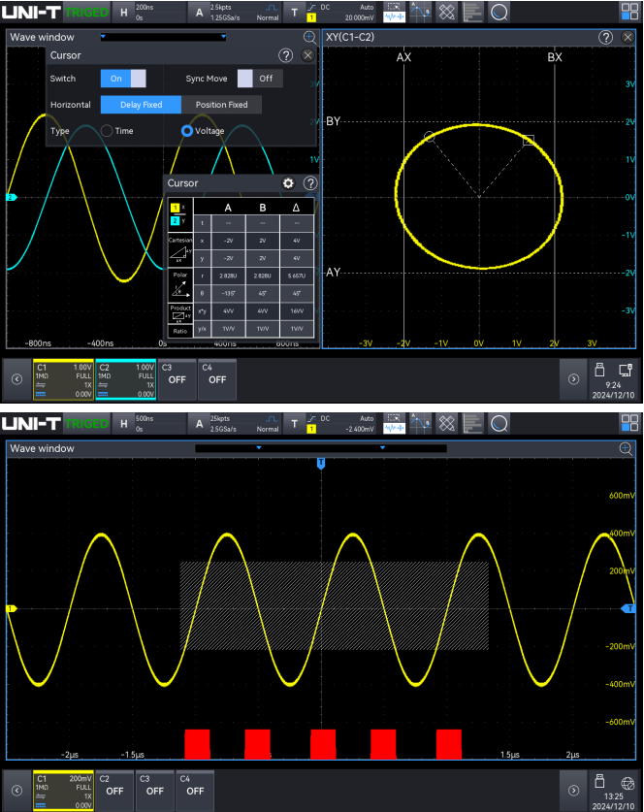Select the C1 channel tab showing 200mV
The height and width of the screenshot is (812, 644).
63,790
